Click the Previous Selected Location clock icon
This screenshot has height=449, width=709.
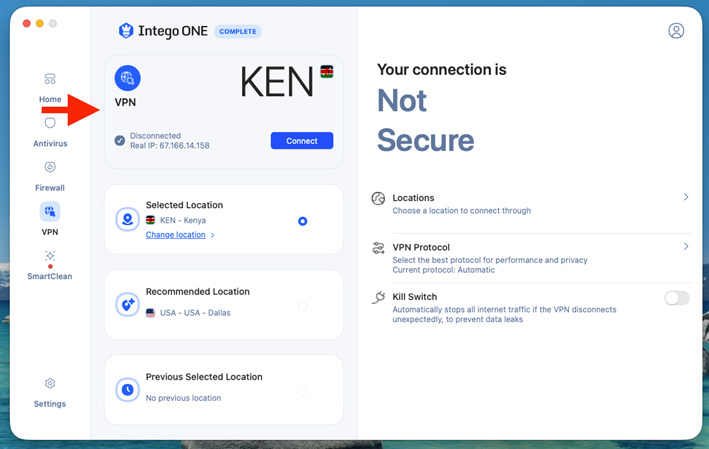pos(128,389)
